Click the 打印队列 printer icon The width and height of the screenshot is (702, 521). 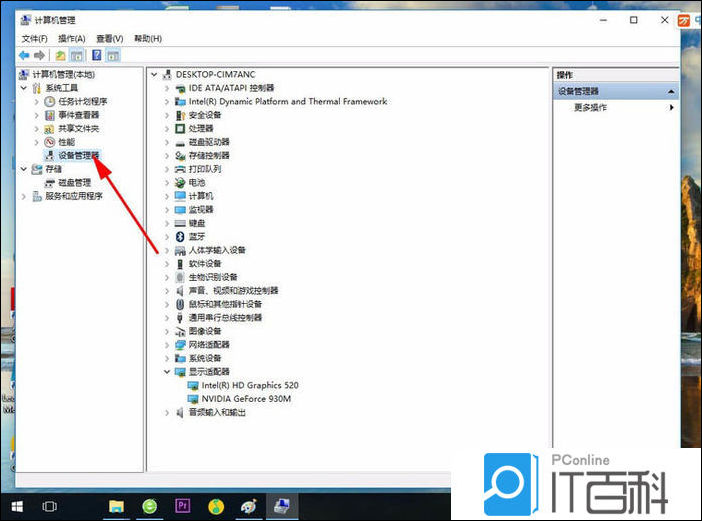(x=180, y=169)
